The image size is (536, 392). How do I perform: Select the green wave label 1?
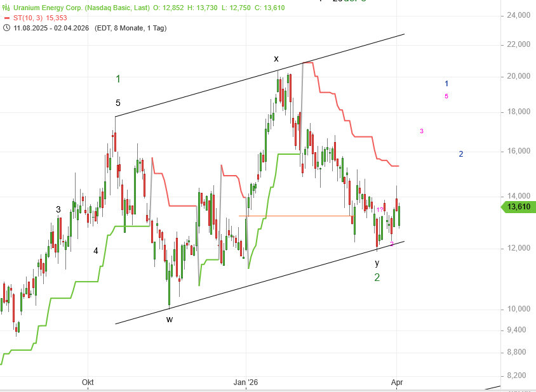118,79
